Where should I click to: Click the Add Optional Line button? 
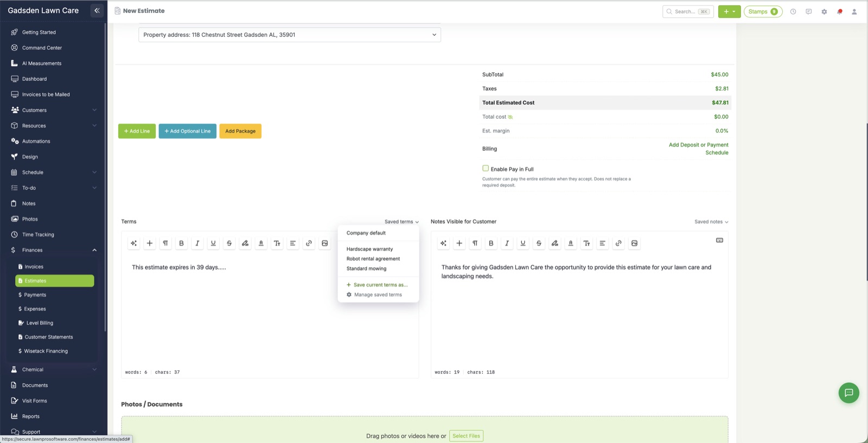(x=188, y=131)
